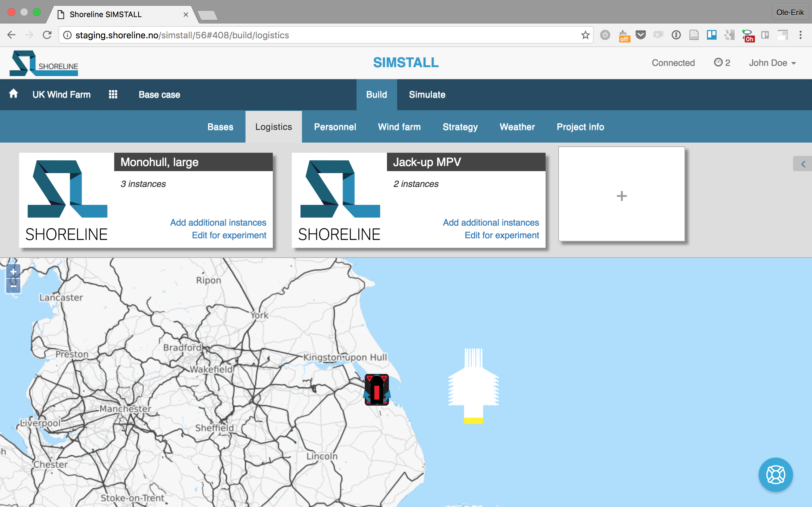Click the help lifebuoy button

(x=776, y=474)
